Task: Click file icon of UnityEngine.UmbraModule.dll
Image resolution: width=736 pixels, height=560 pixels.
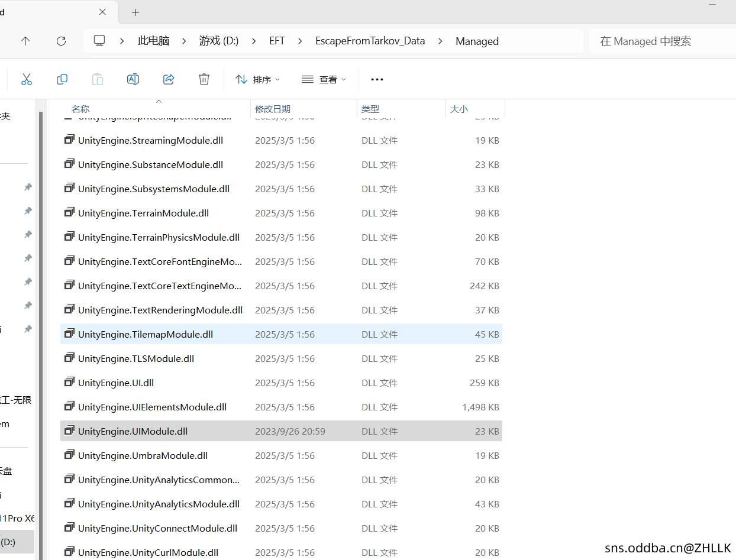Action: click(69, 455)
